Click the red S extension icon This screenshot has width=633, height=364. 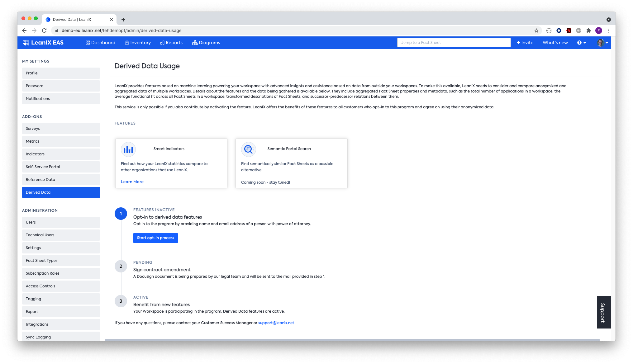pyautogui.click(x=569, y=31)
